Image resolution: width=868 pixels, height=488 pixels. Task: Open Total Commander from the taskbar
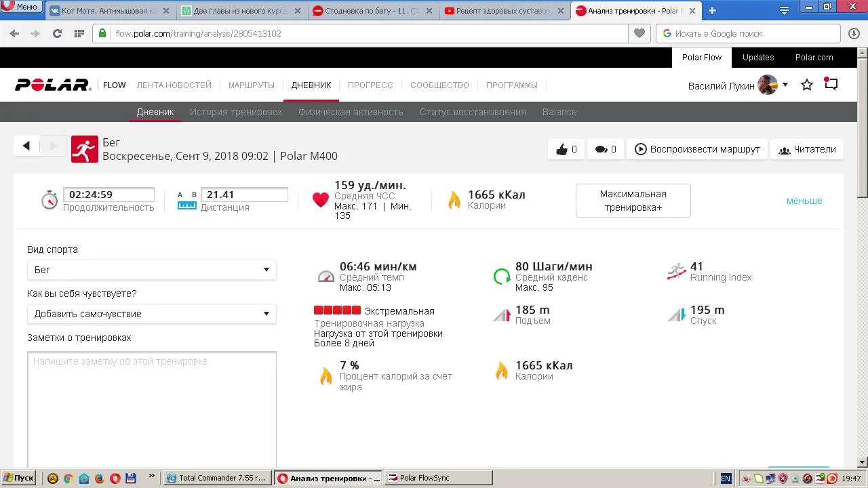(217, 478)
